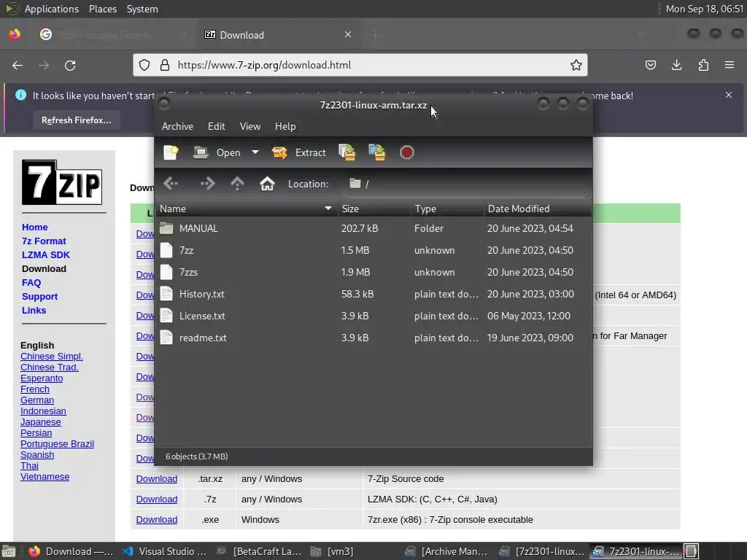
Task: Go forward in archive navigation
Action: pyautogui.click(x=206, y=184)
